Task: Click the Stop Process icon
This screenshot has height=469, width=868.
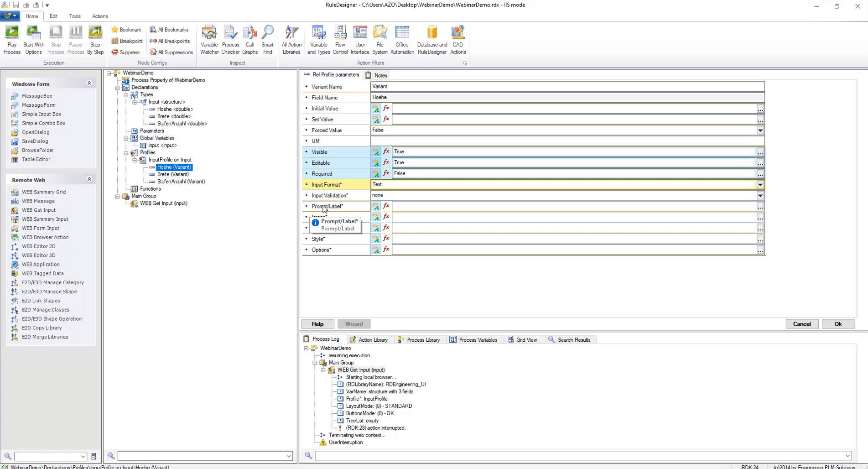Action: (55, 39)
